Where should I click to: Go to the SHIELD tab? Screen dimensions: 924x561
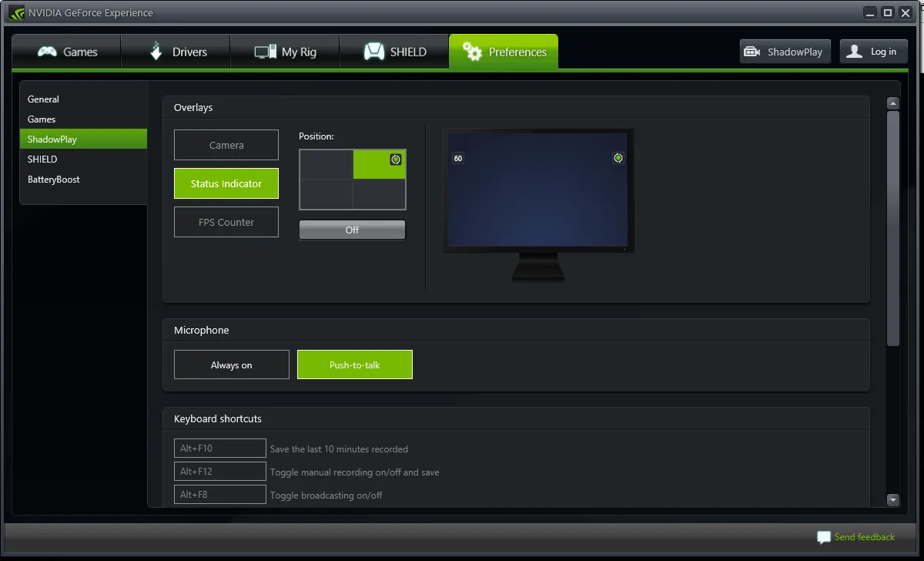point(394,52)
